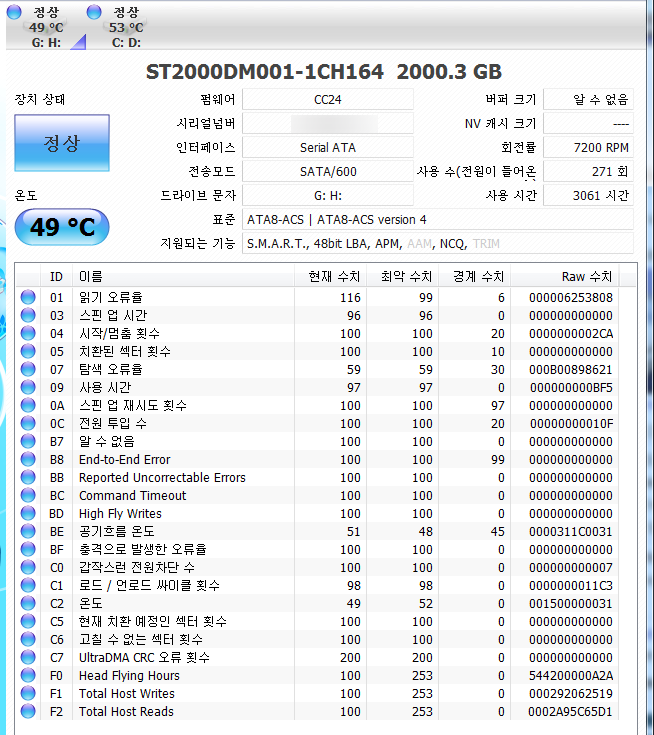
Task: Click status orb for C2 온도 row
Action: 28,603
